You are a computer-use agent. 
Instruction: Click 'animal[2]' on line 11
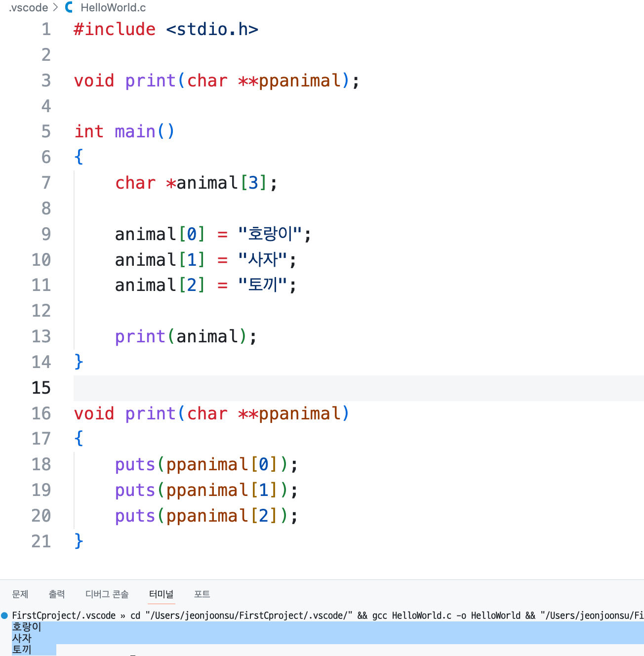160,285
